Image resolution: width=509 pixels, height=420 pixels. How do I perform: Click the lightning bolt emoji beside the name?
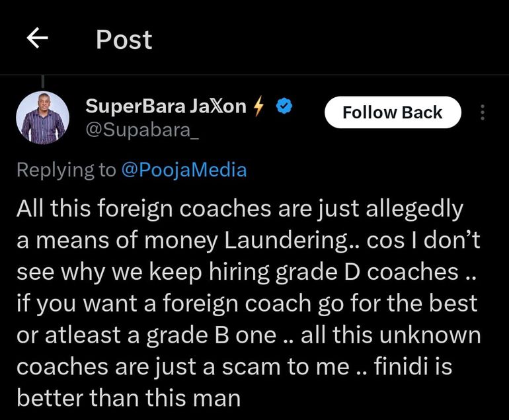[x=260, y=106]
